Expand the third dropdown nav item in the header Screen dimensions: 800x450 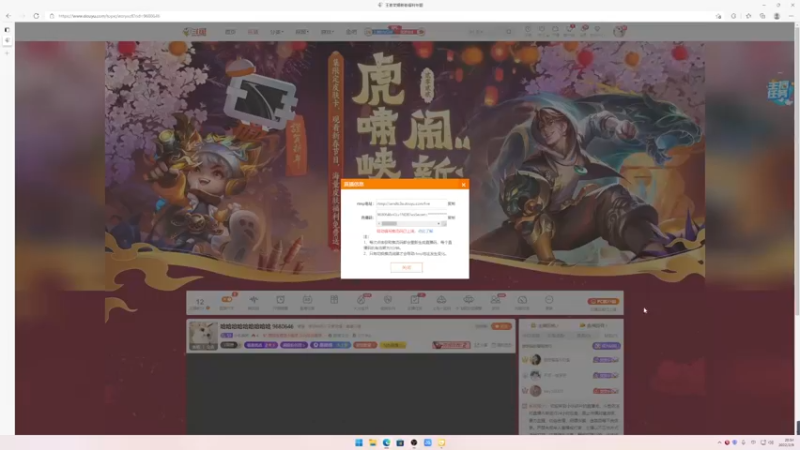327,32
